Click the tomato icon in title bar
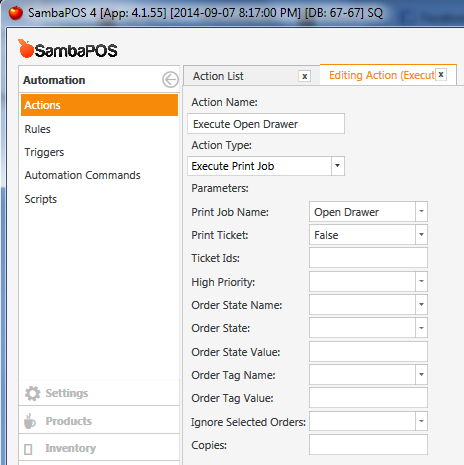Screen dimensions: 464x465 click(16, 13)
